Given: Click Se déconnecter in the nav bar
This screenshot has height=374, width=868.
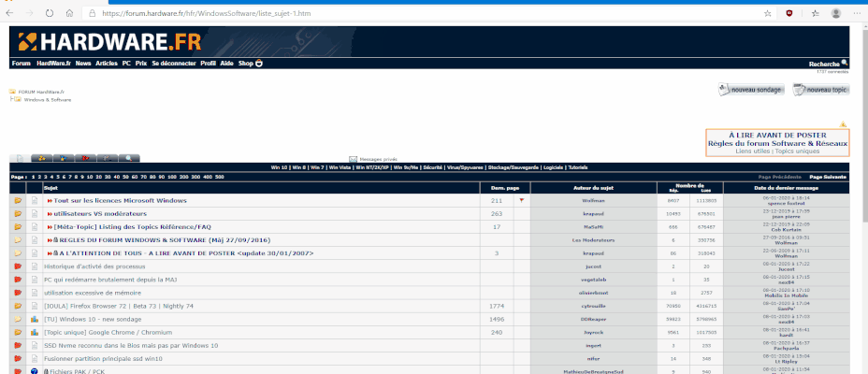Looking at the screenshot, I should [174, 64].
